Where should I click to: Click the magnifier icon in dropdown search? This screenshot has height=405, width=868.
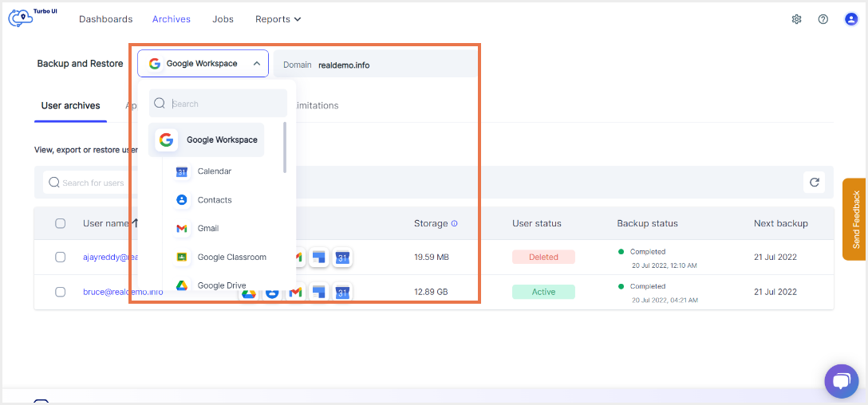(160, 104)
